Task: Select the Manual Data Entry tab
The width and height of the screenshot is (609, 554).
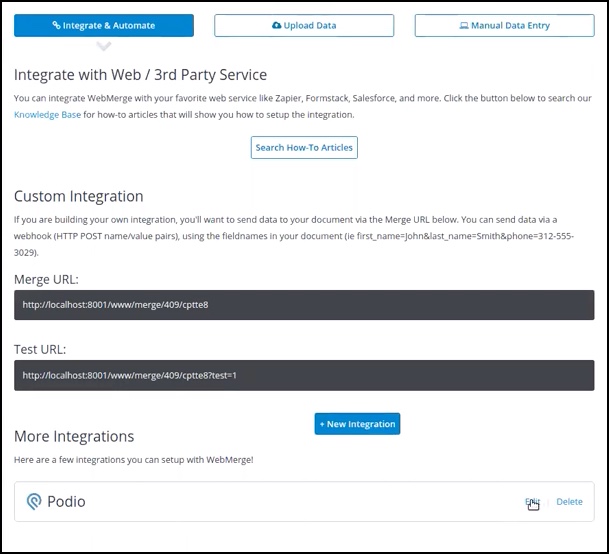Action: click(x=504, y=26)
